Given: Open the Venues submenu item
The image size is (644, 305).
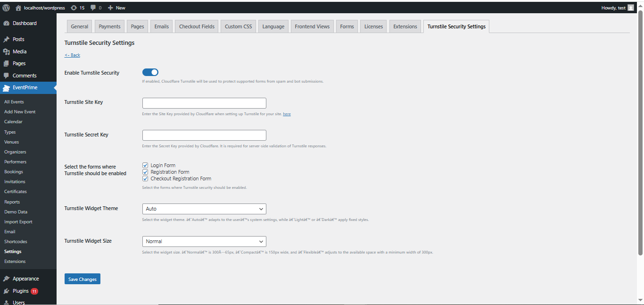Looking at the screenshot, I should coord(12,142).
